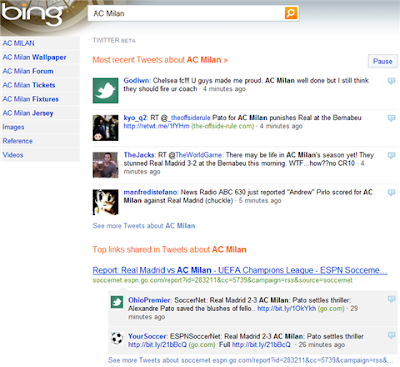Click reply bubble icon on YourSoccer tweet
The width and height of the screenshot is (400, 367).
pos(391,335)
